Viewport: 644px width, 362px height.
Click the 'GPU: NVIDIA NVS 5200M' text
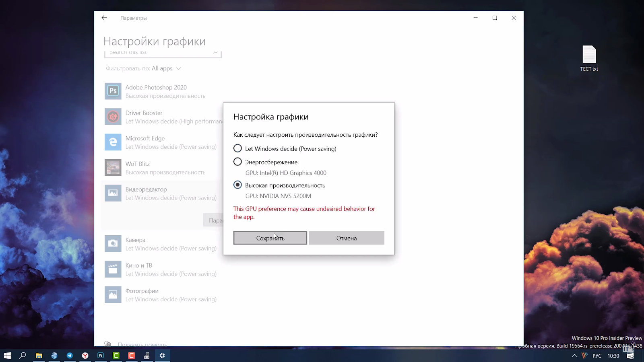[x=278, y=196]
